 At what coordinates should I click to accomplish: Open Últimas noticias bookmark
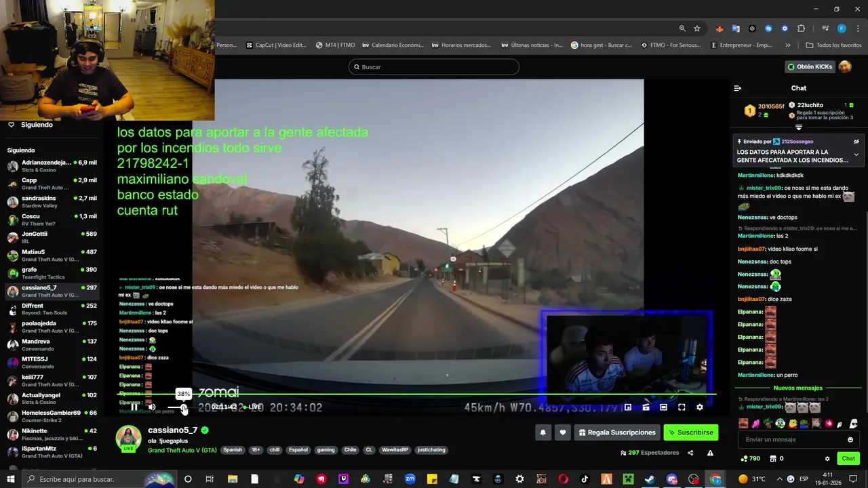click(x=532, y=45)
